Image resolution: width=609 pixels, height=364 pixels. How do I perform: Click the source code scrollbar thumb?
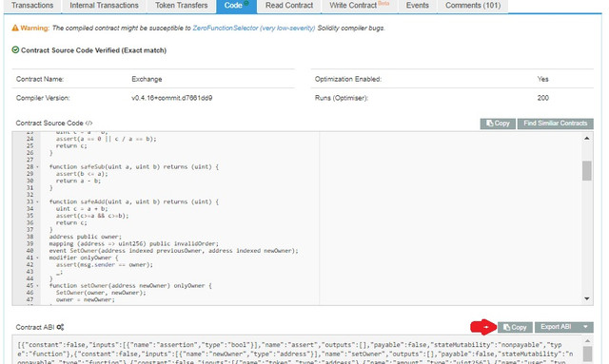tap(587, 171)
